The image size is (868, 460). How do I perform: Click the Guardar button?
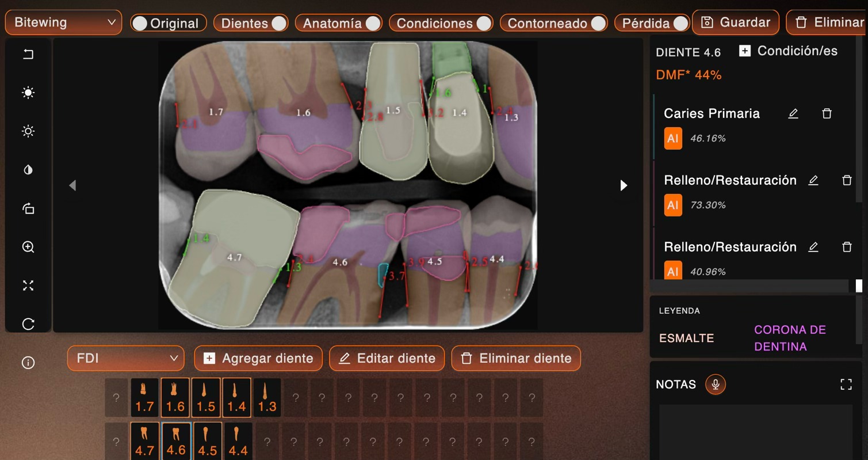pos(736,22)
